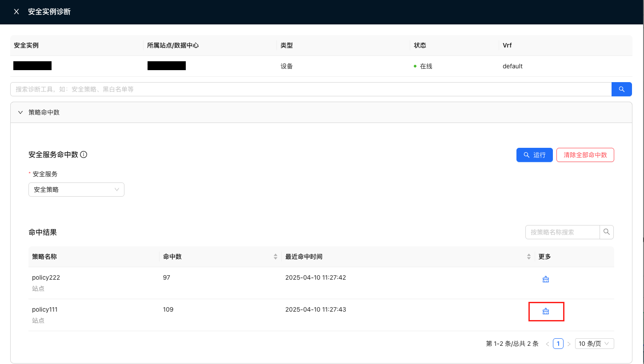The height and width of the screenshot is (364, 644).
Task: Click the 命中结果 heading
Action: pyautogui.click(x=43, y=232)
